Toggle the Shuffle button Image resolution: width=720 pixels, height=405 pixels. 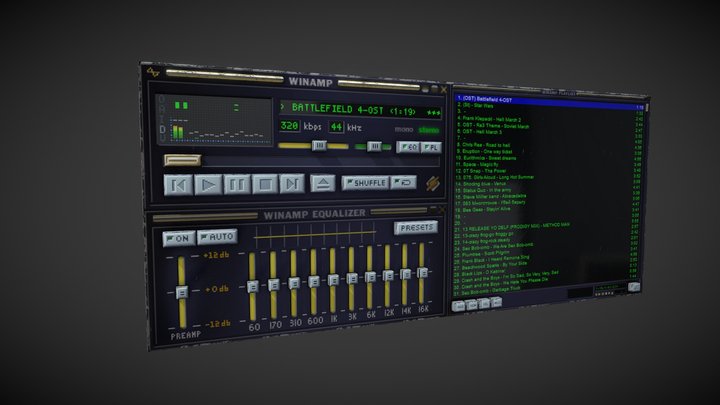(x=366, y=183)
